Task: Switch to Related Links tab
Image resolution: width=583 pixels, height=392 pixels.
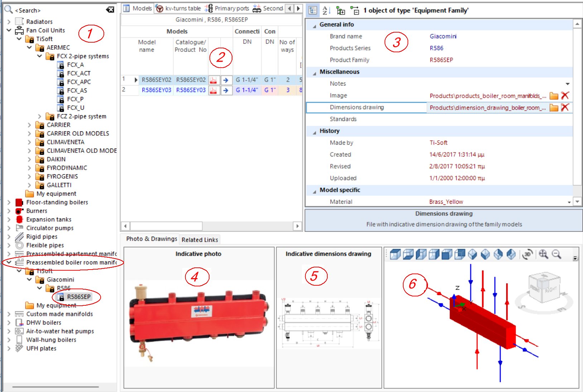Action: (200, 240)
